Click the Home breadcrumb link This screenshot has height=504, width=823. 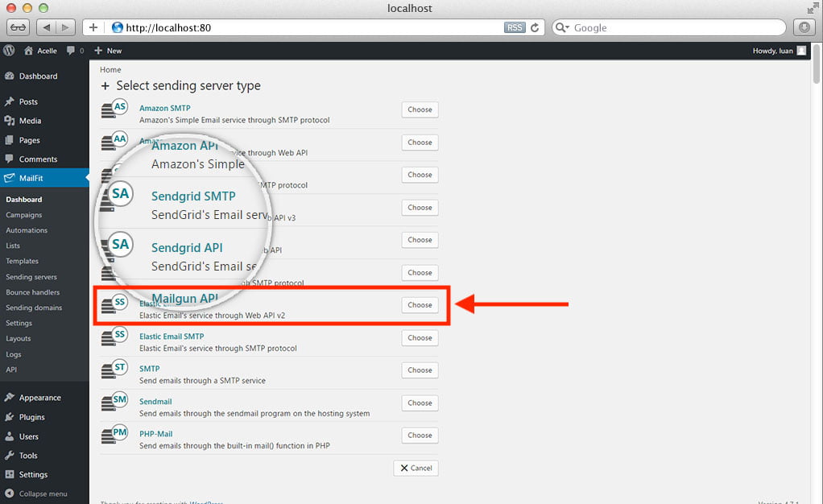click(110, 69)
